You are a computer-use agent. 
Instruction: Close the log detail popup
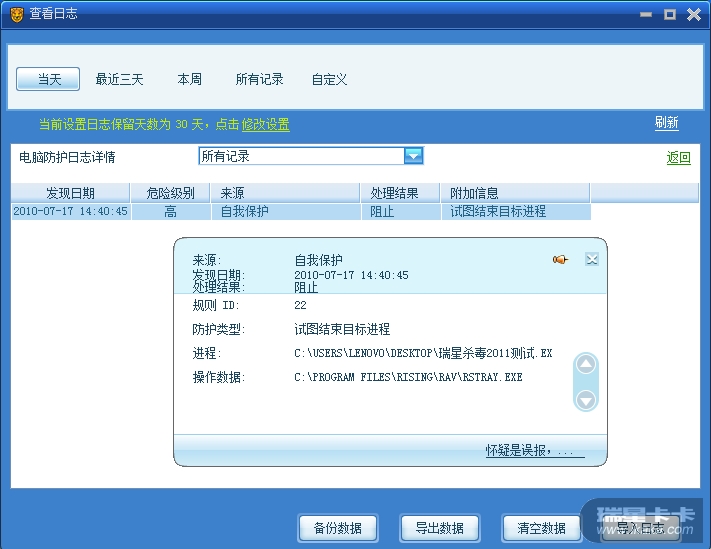point(591,259)
